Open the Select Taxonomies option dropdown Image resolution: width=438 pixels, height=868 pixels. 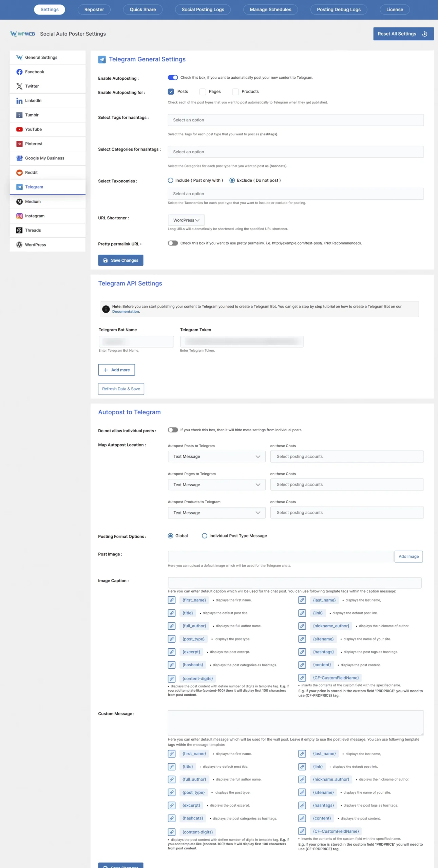pos(296,194)
